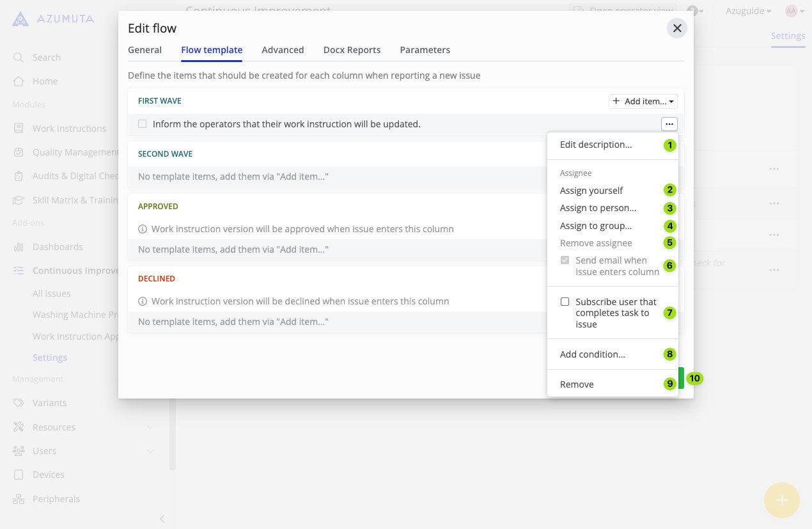The width and height of the screenshot is (812, 529).
Task: Open the Docx Reports tab
Action: pos(352,50)
